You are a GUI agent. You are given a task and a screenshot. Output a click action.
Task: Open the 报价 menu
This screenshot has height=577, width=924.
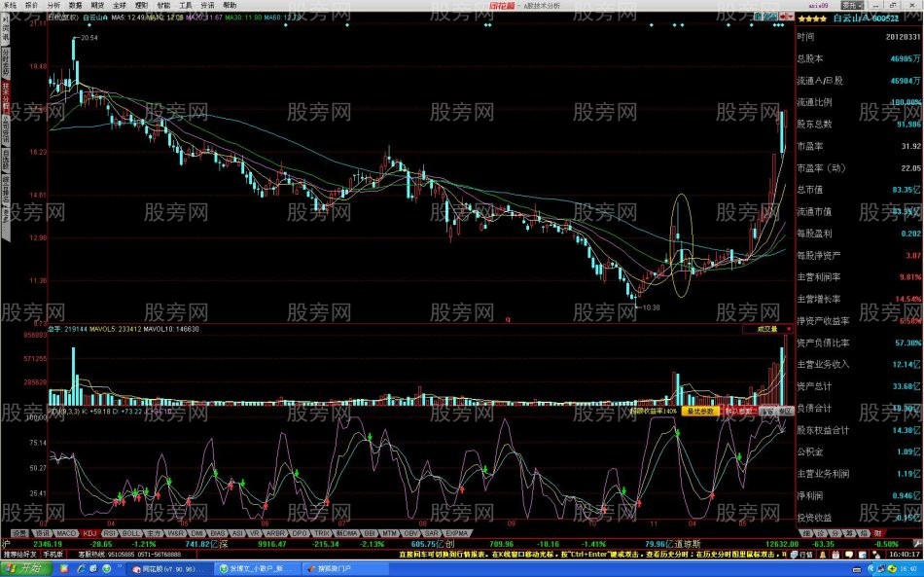click(31, 5)
